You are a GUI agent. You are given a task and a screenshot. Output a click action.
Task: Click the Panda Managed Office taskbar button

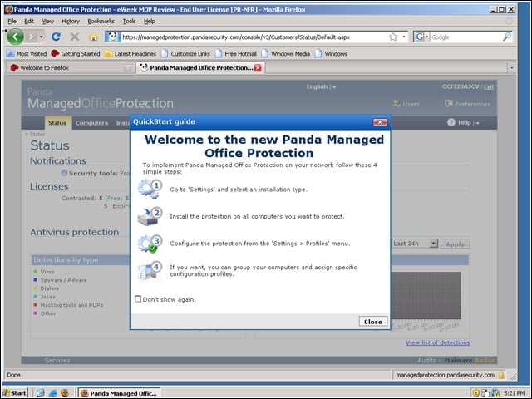tap(120, 393)
